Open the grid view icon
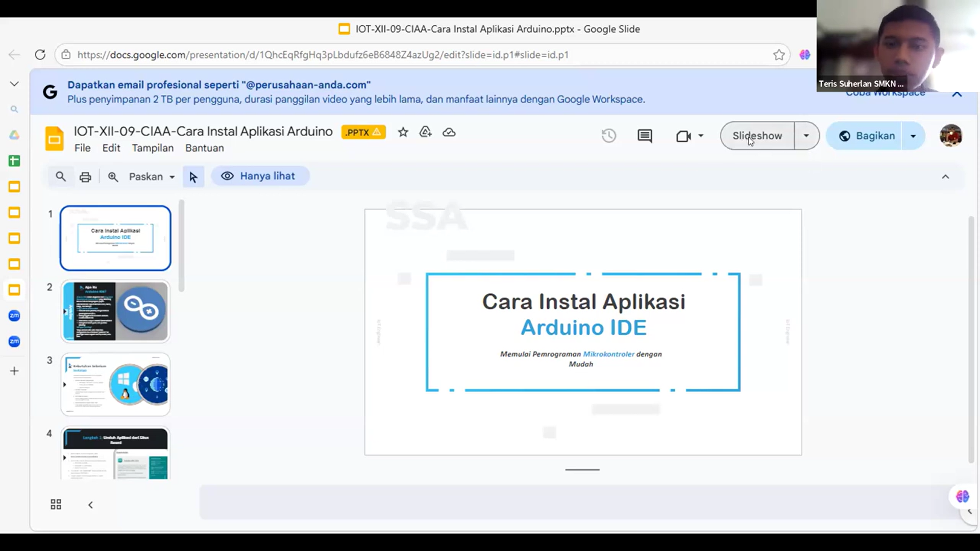The image size is (980, 551). [x=56, y=505]
